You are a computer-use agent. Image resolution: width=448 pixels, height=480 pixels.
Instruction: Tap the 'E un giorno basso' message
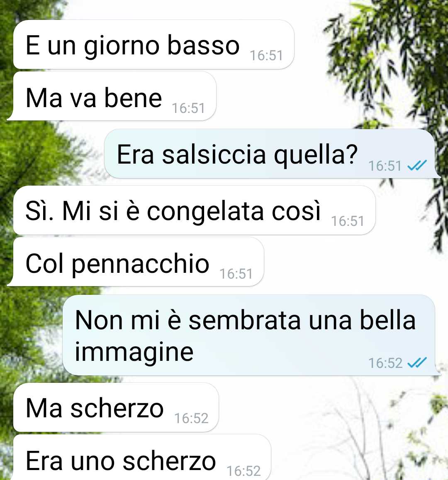153,44
